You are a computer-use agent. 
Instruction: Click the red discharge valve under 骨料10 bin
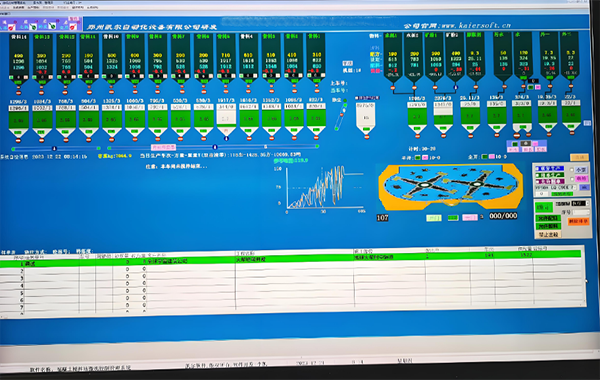(x=111, y=92)
